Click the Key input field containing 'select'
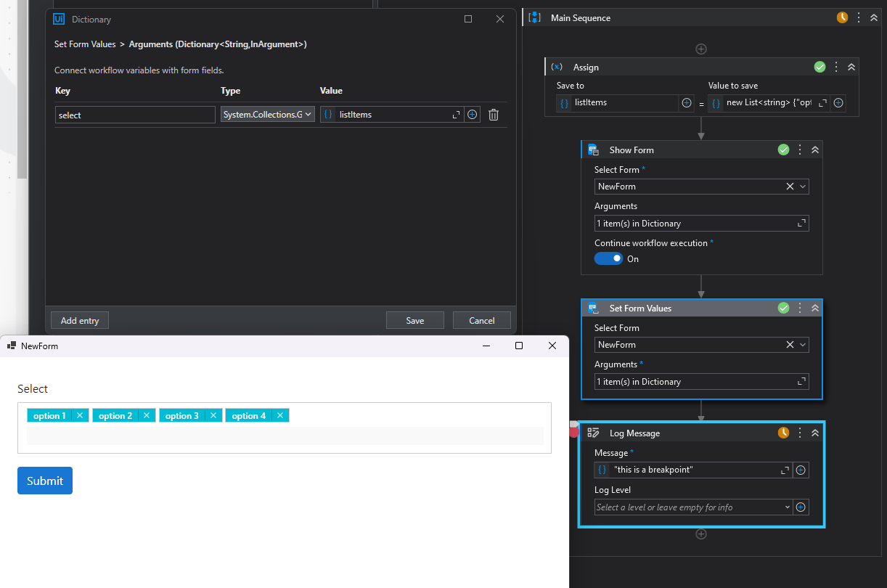This screenshot has width=887, height=588. pos(135,115)
